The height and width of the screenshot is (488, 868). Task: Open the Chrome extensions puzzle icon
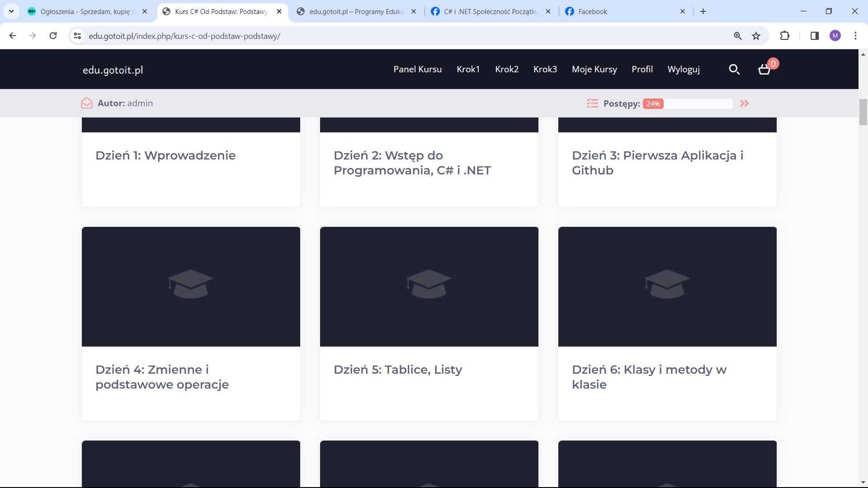tap(785, 36)
